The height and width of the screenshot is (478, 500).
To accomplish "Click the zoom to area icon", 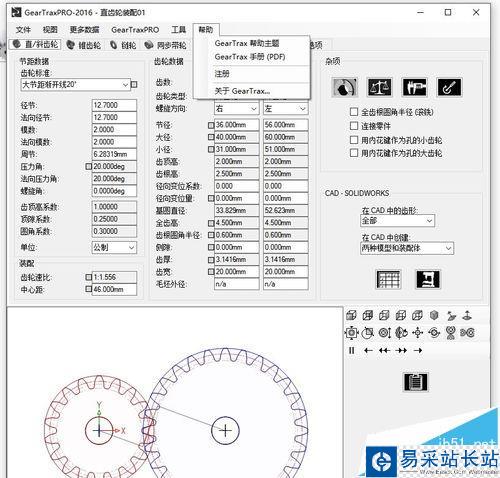I will pyautogui.click(x=368, y=333).
